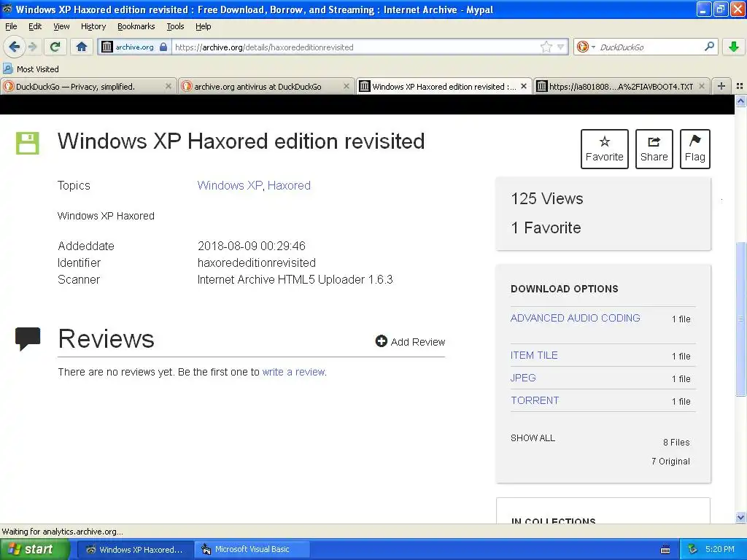The image size is (747, 560).
Task: Click the Windows XP Haxored taskbar item
Action: point(135,550)
